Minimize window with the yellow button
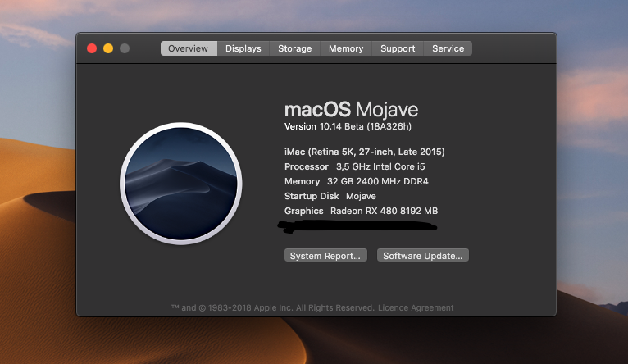This screenshot has width=628, height=364. pos(108,48)
